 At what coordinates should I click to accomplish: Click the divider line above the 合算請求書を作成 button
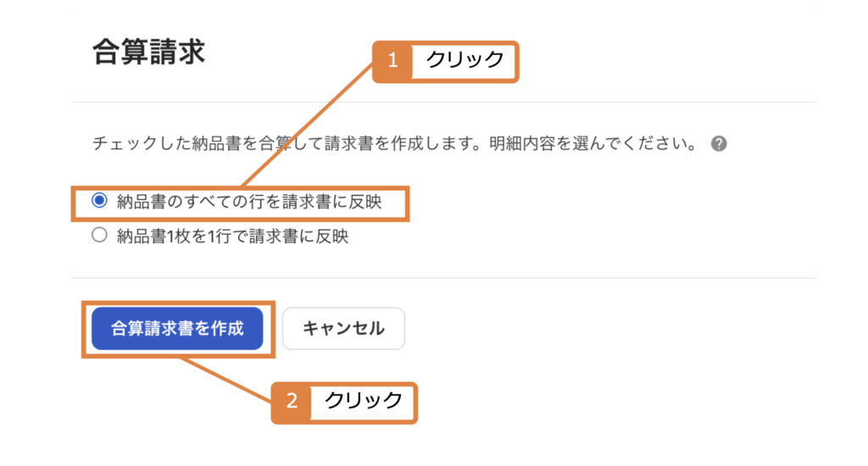tap(443, 278)
